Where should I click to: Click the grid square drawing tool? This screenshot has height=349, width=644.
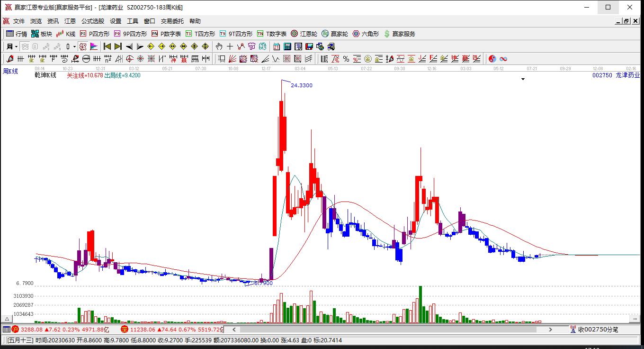(286, 59)
